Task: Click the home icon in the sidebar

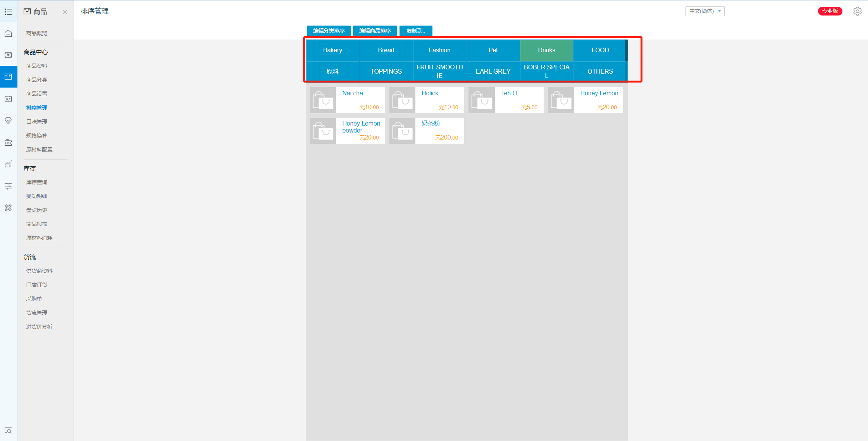Action: coord(8,33)
